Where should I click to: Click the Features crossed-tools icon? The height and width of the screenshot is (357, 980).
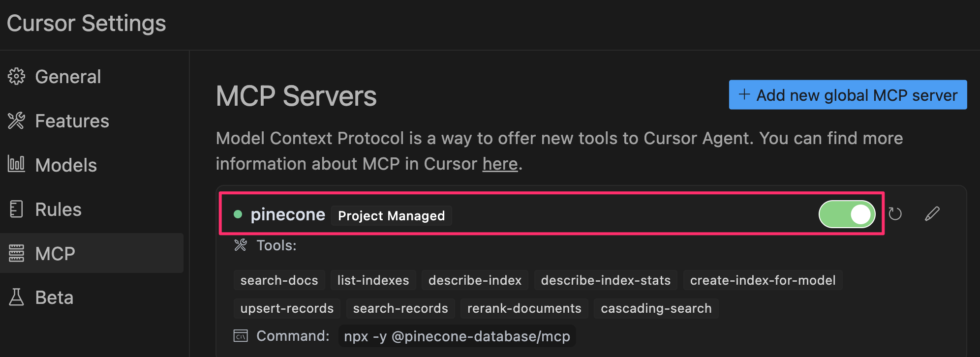(16, 120)
